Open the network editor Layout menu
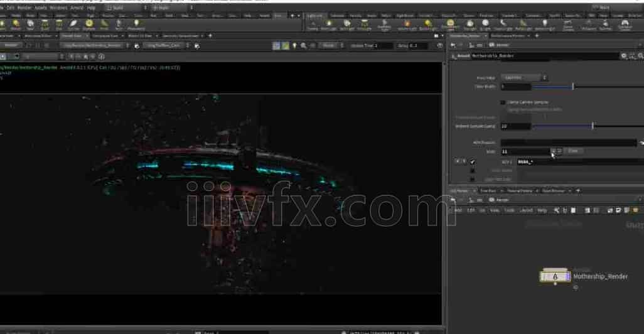Image resolution: width=644 pixels, height=334 pixels. click(x=527, y=210)
